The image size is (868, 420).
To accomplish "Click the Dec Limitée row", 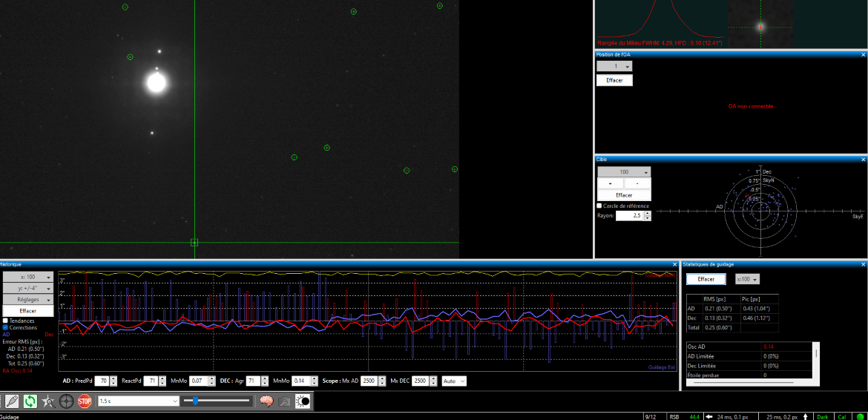I will 749,365.
